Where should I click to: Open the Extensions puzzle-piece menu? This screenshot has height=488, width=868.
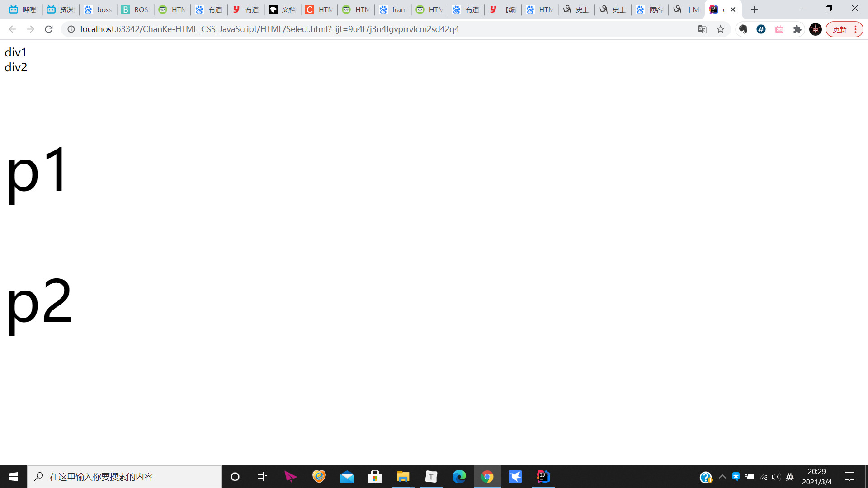[x=797, y=29]
